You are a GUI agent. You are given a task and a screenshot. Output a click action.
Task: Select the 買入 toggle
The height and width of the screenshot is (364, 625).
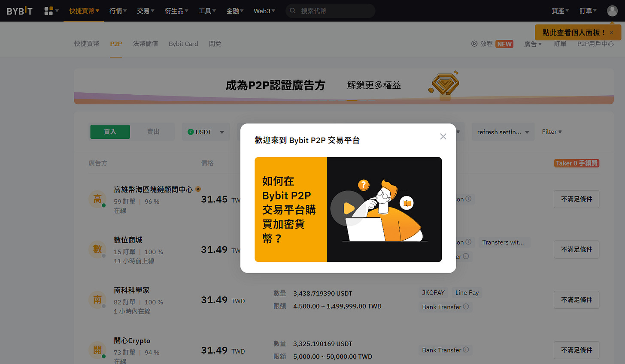[110, 132]
